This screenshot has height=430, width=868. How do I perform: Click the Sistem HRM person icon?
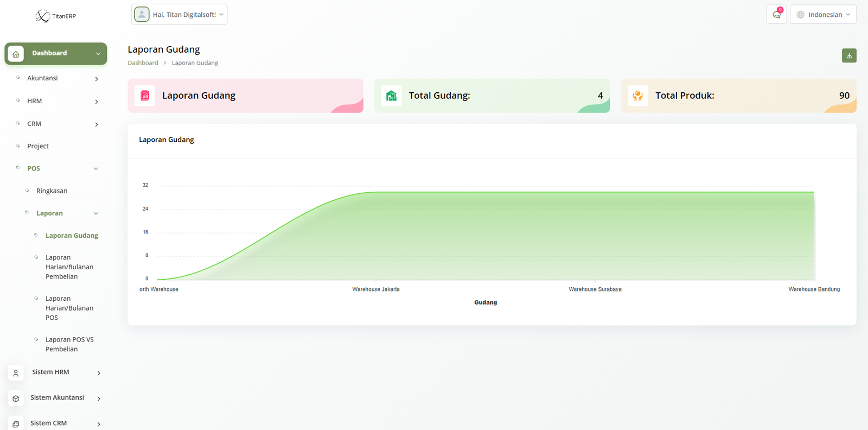pos(16,373)
